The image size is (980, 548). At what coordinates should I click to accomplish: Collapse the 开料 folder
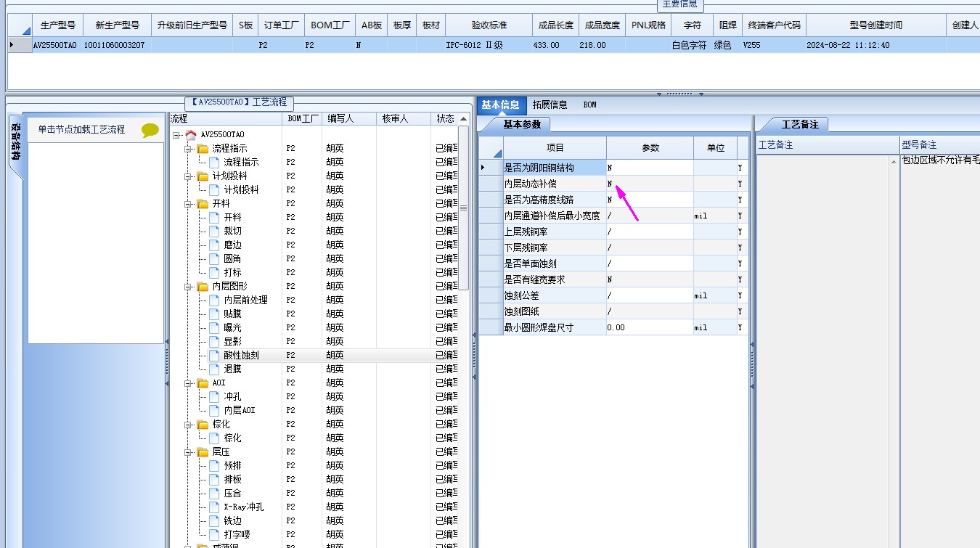[188, 204]
